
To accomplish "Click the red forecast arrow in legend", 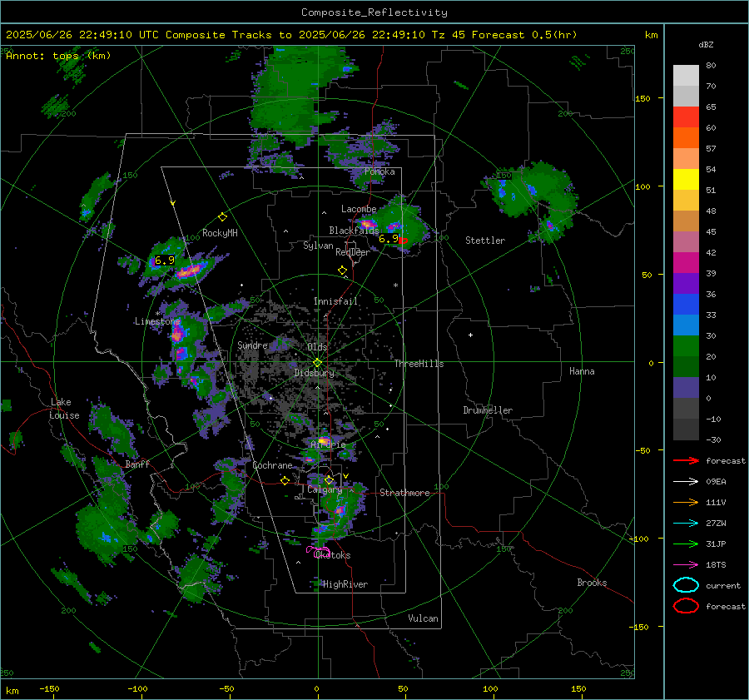I will click(686, 460).
